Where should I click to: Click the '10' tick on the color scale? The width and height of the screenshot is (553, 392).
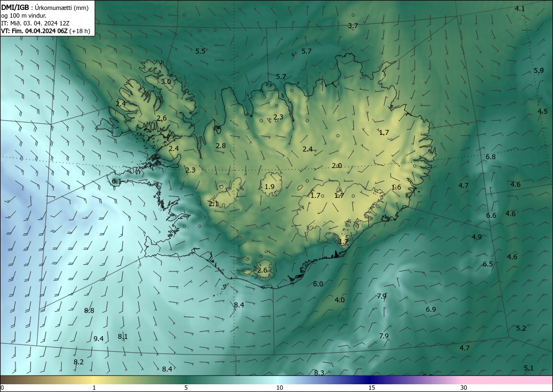pos(280,388)
